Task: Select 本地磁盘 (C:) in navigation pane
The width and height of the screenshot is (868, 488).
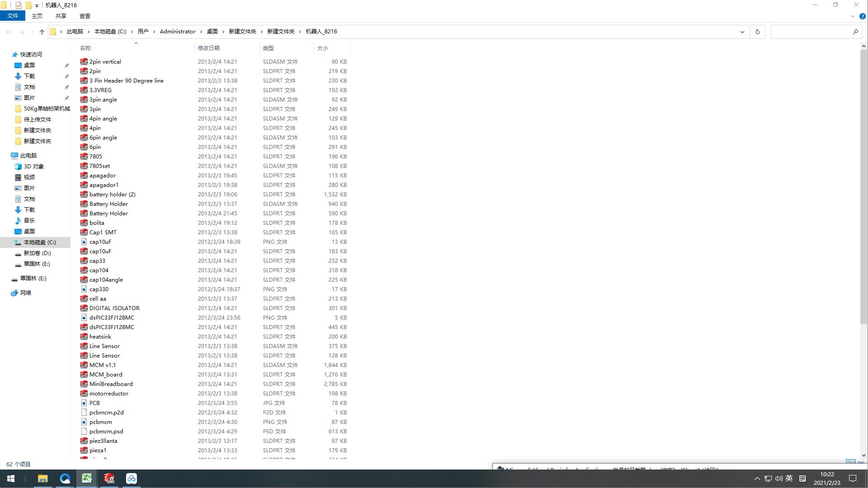Action: pos(40,242)
